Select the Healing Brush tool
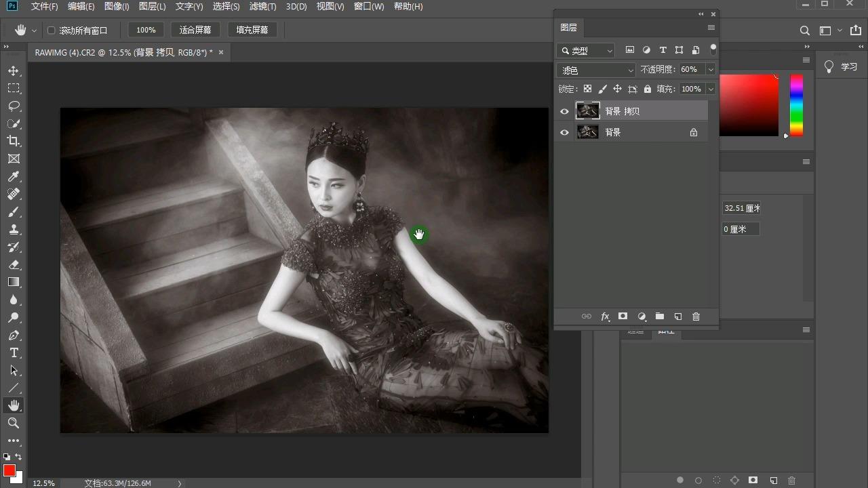Image resolution: width=868 pixels, height=488 pixels. coord(14,194)
